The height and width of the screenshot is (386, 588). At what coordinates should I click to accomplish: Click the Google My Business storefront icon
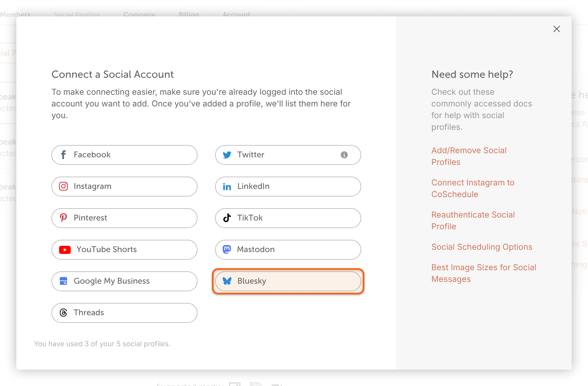point(63,281)
